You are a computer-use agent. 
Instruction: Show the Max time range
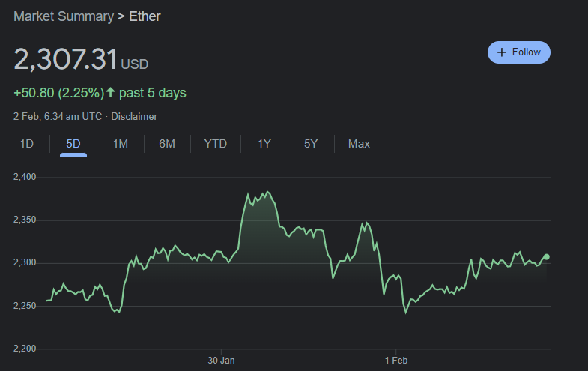359,144
